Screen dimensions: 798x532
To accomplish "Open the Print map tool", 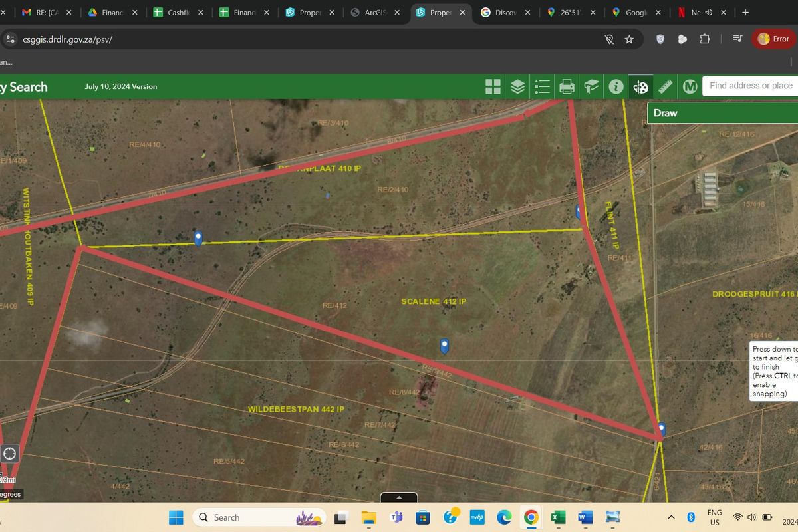I will pos(566,86).
